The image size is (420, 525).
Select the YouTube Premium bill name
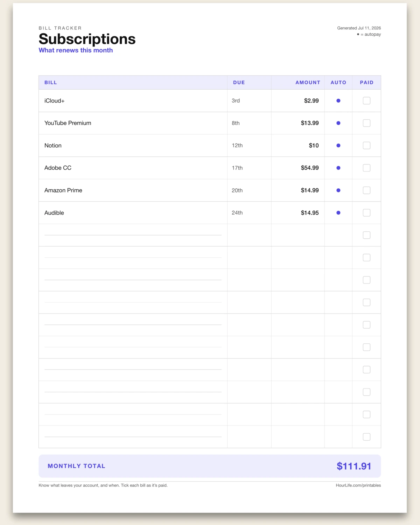[x=68, y=123]
